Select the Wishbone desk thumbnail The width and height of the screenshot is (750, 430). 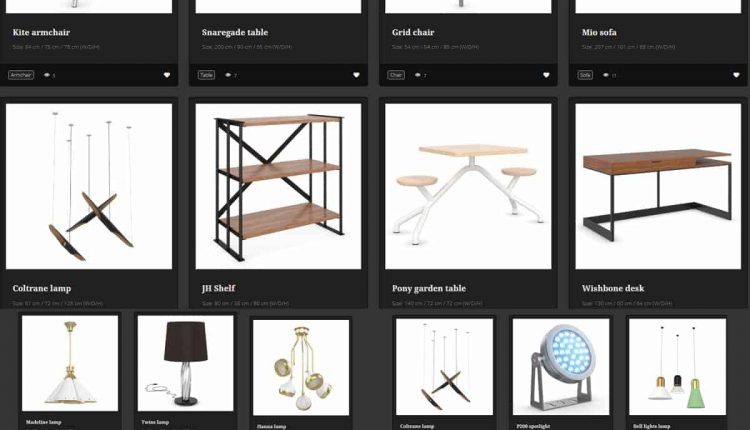pyautogui.click(x=658, y=187)
